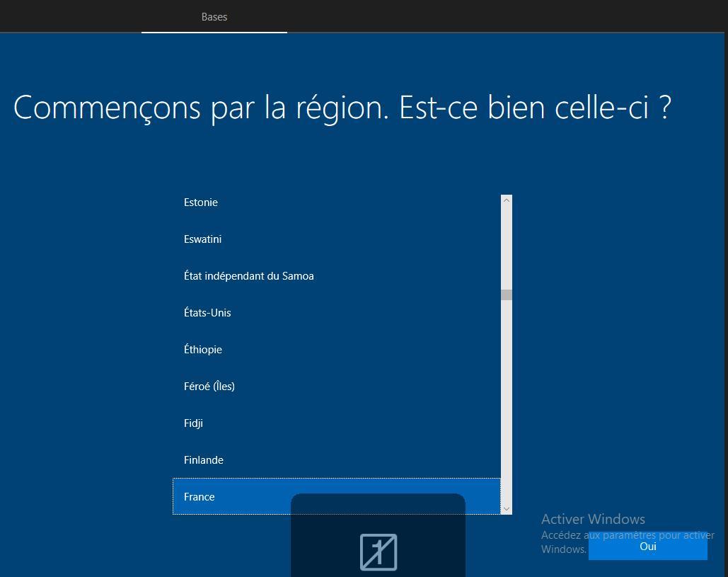Select Fidji from the region list
This screenshot has width=728, height=577.
[193, 423]
